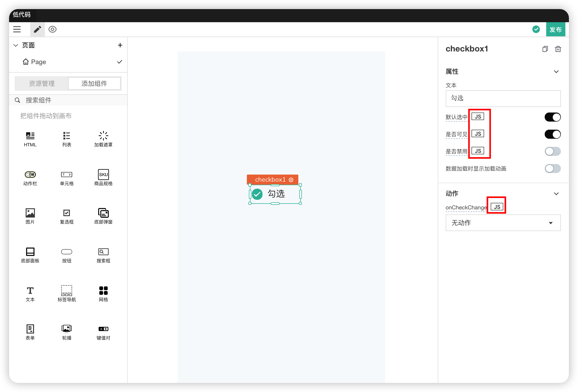Click the JS button next to onCheckChange
Screen dimensions: 578x392
coord(497,207)
